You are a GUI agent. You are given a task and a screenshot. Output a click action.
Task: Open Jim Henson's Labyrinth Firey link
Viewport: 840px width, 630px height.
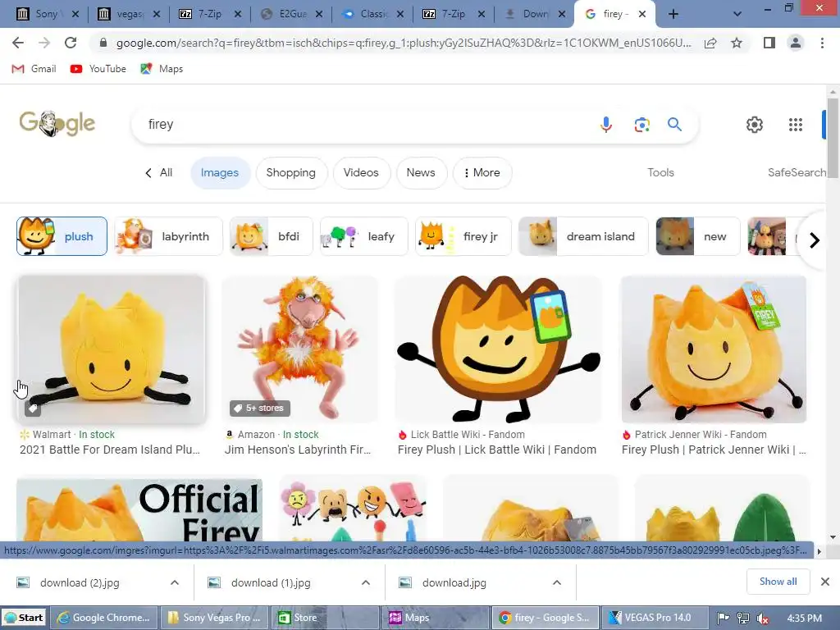pos(298,450)
